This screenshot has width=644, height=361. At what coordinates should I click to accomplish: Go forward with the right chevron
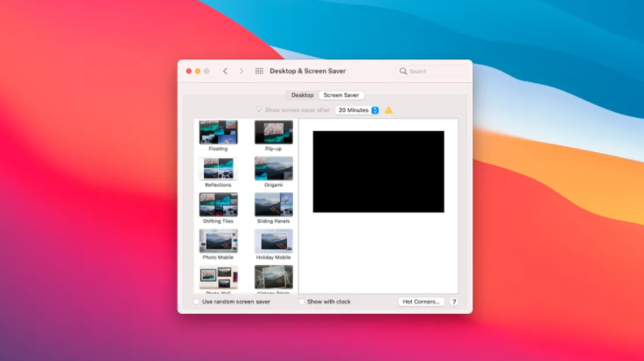(x=241, y=71)
